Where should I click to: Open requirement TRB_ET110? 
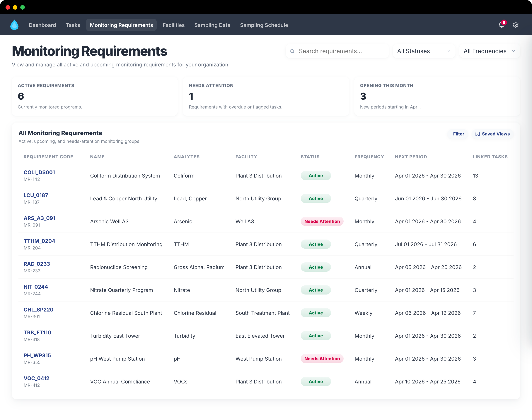coord(37,333)
